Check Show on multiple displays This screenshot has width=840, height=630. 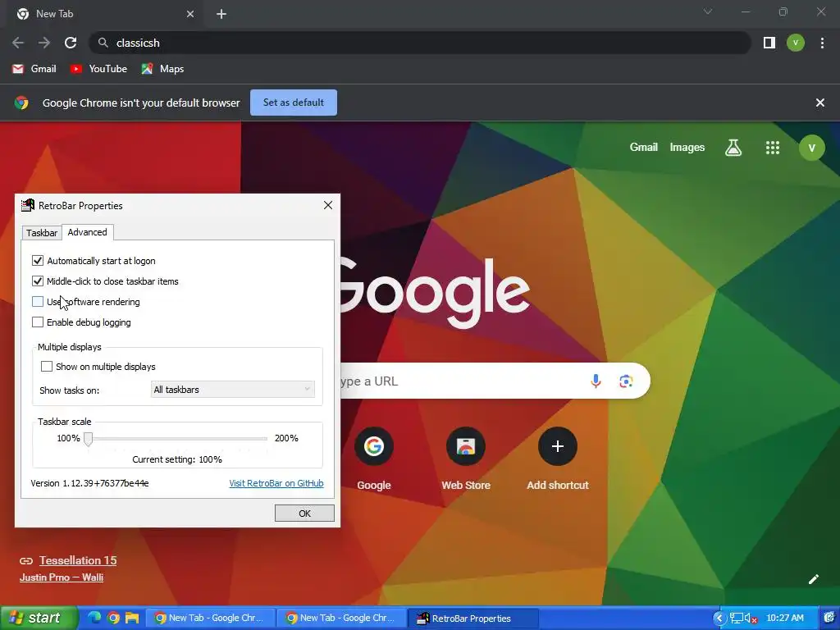pyautogui.click(x=47, y=367)
